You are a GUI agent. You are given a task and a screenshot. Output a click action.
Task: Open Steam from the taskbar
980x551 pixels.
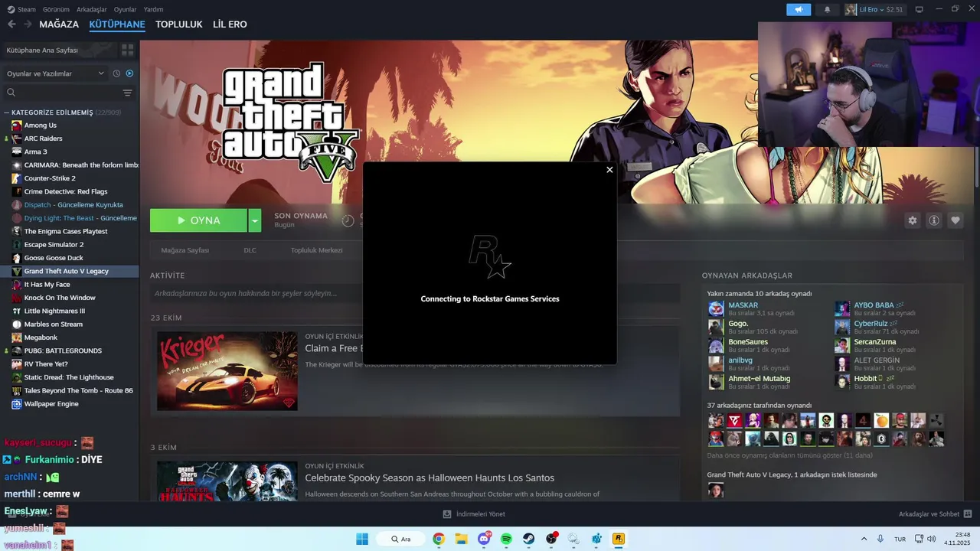pyautogui.click(x=529, y=539)
